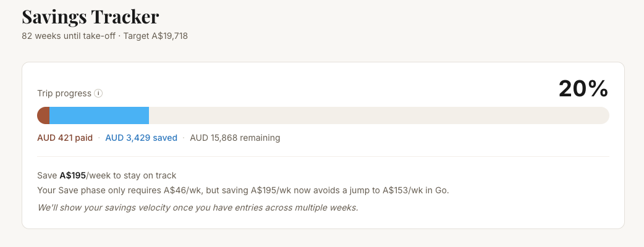Click the "Trip progress" label

(64, 94)
